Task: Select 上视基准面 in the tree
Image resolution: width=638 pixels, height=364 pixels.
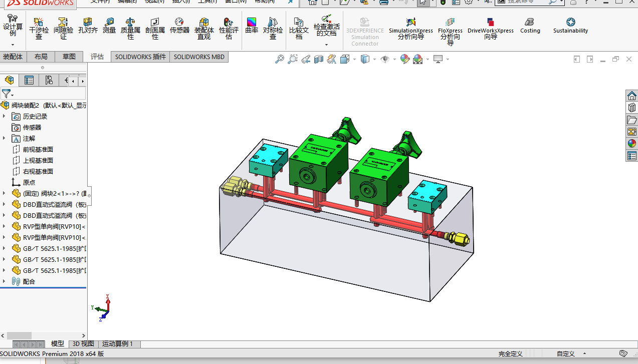Action: click(x=38, y=160)
